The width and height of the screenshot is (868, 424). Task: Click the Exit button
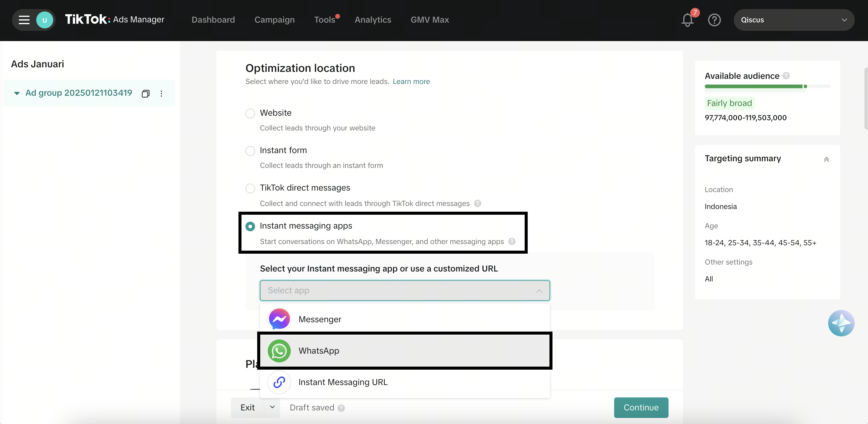(x=248, y=407)
